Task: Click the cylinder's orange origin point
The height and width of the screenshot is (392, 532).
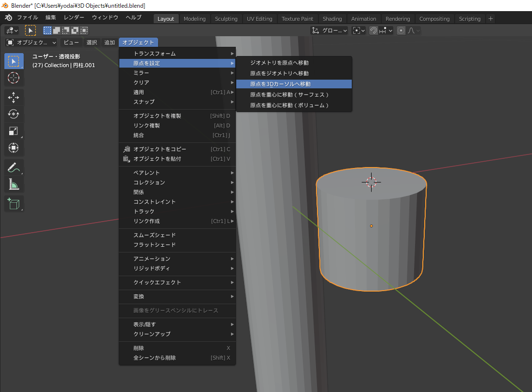Action: point(371,226)
